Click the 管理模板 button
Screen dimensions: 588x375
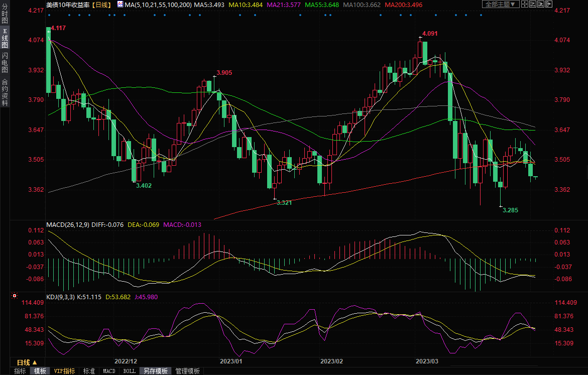click(187, 371)
